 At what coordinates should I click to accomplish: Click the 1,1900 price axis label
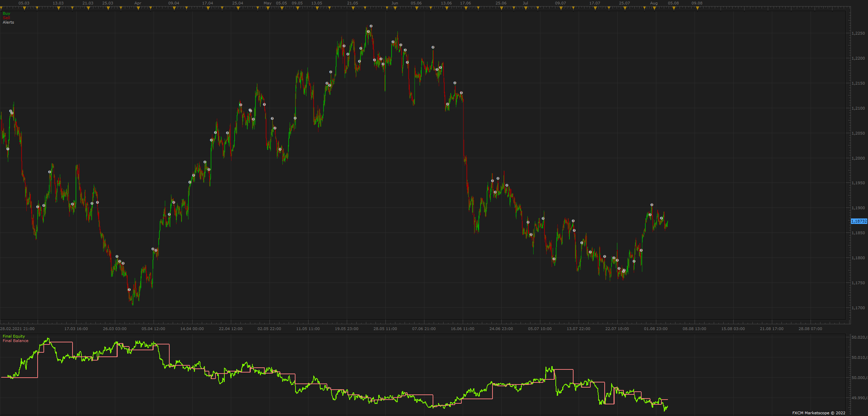pyautogui.click(x=858, y=208)
